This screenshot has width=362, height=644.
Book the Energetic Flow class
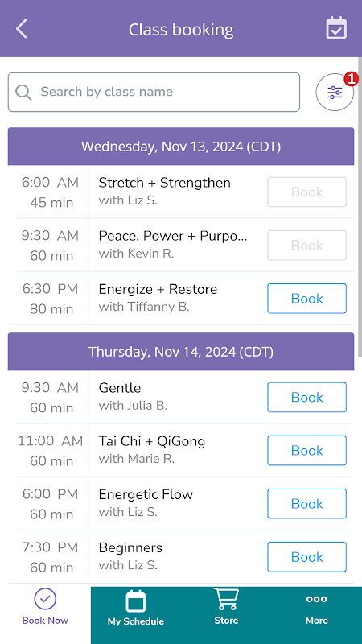pos(307,504)
